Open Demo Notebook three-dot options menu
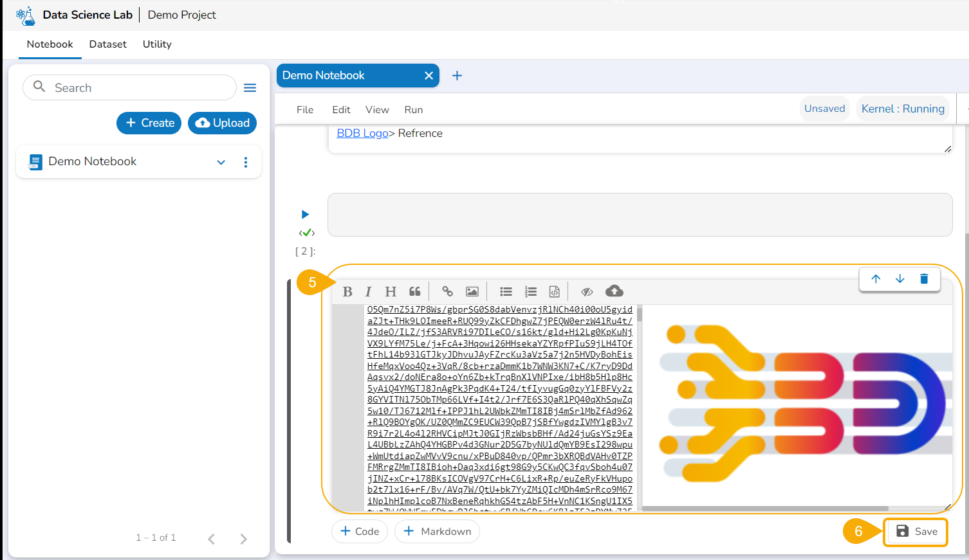Image resolution: width=969 pixels, height=560 pixels. pos(246,162)
